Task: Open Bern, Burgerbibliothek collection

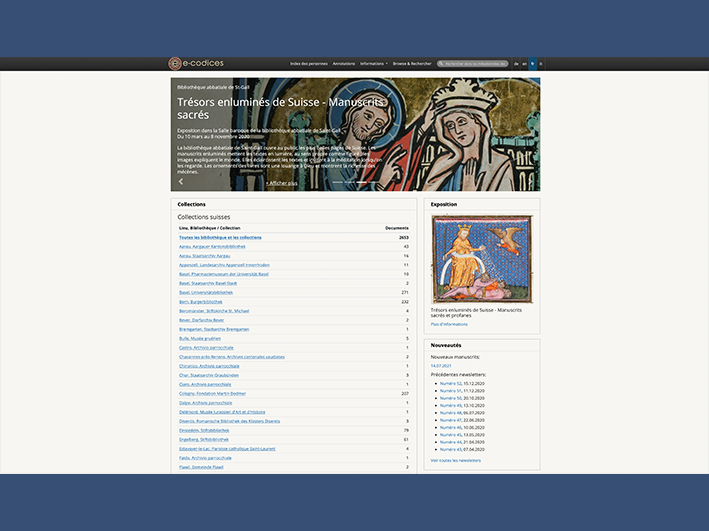Action: tap(201, 302)
